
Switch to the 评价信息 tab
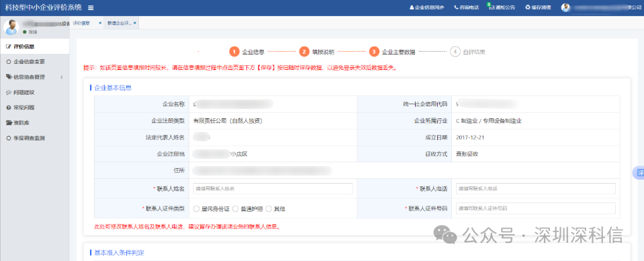(x=82, y=23)
